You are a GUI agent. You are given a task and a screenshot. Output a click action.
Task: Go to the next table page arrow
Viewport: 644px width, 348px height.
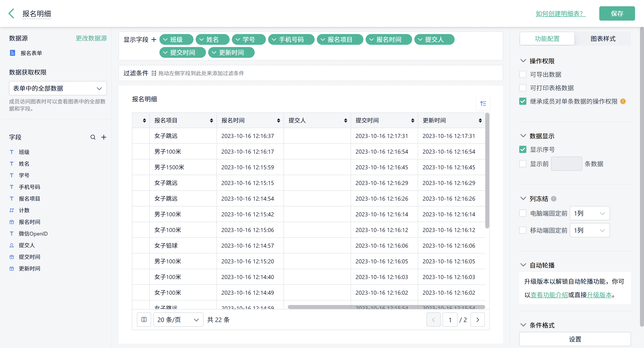click(477, 320)
